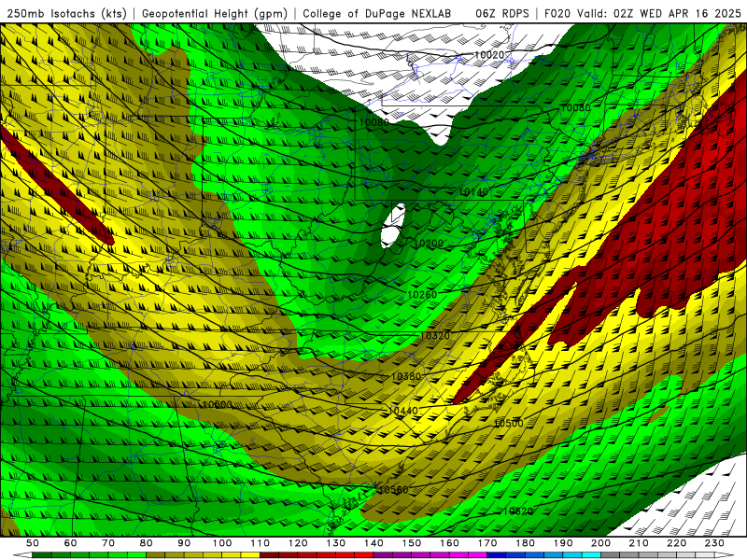Screen dimensions: 747x560
Task: Click the 10260 height contour label
Action: point(422,295)
